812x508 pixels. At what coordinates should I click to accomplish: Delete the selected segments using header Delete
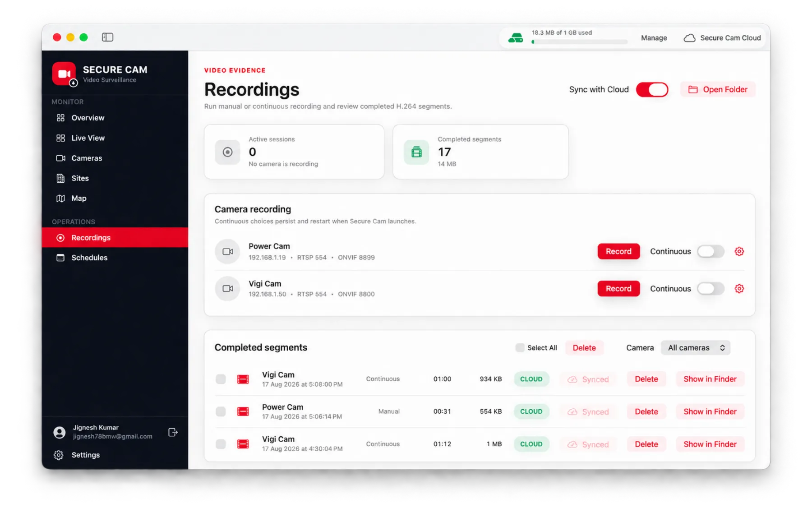pyautogui.click(x=584, y=348)
